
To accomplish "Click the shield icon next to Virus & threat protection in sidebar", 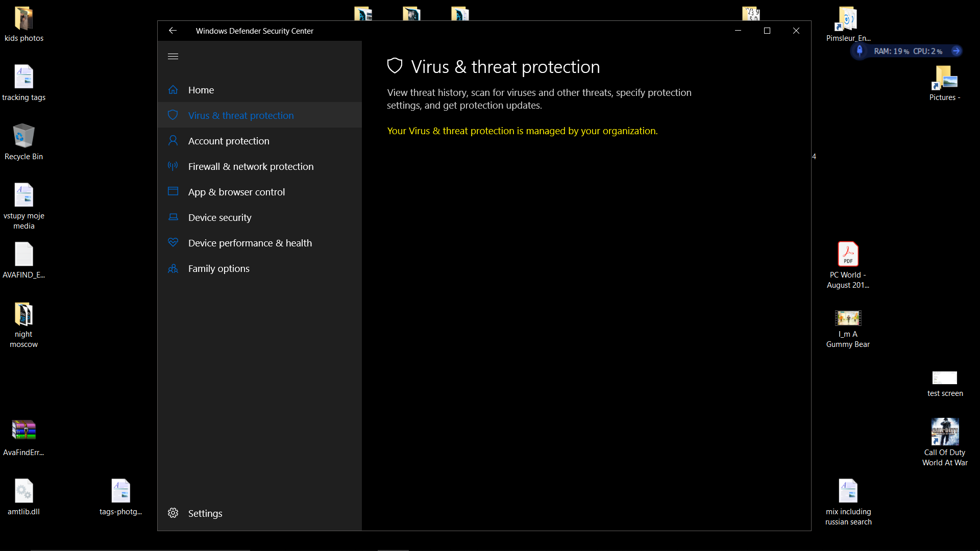I will pyautogui.click(x=173, y=115).
